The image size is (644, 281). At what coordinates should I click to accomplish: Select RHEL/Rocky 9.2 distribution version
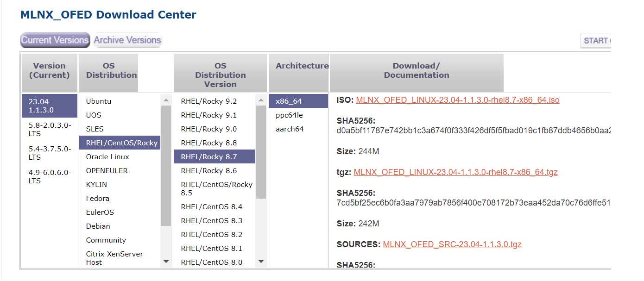[208, 101]
